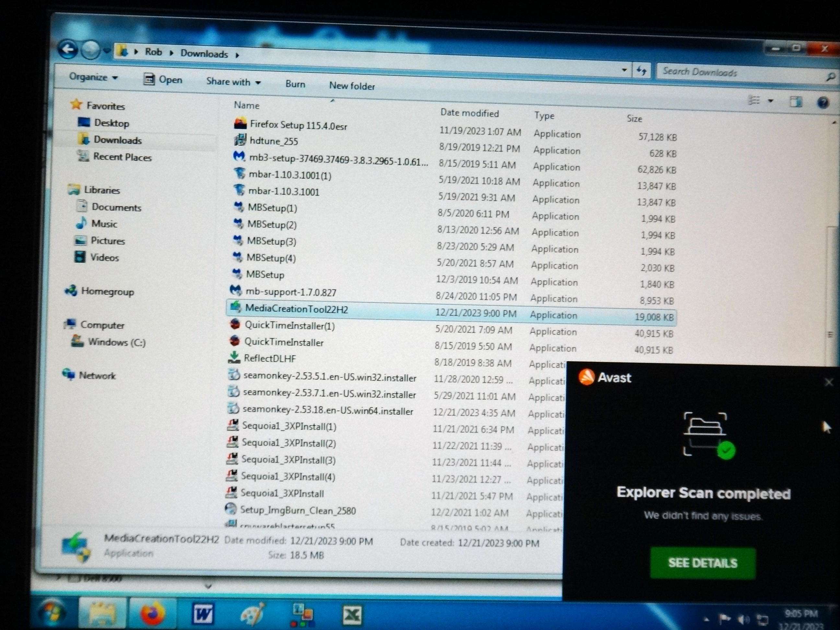840x630 pixels.
Task: Select the QuickTimeInstaller(1) file icon
Action: (235, 324)
